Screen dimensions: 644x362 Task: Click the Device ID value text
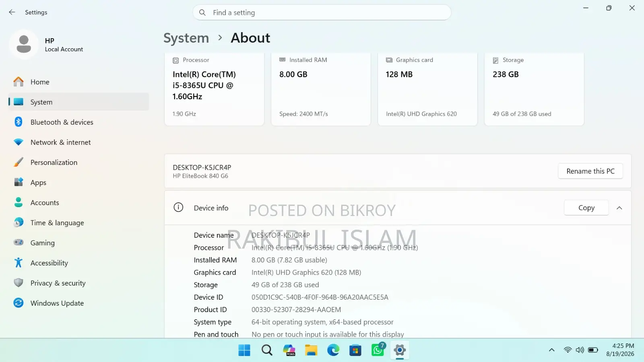320,297
